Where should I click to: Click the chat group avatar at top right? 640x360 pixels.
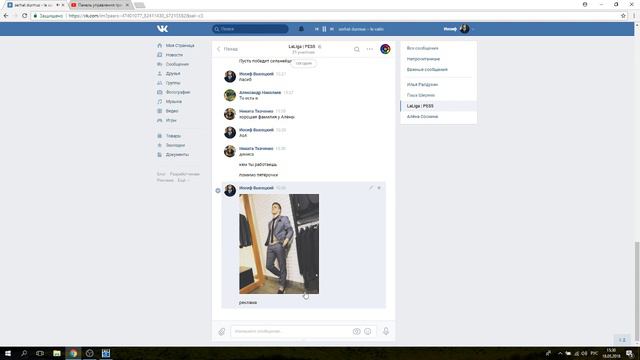[385, 49]
